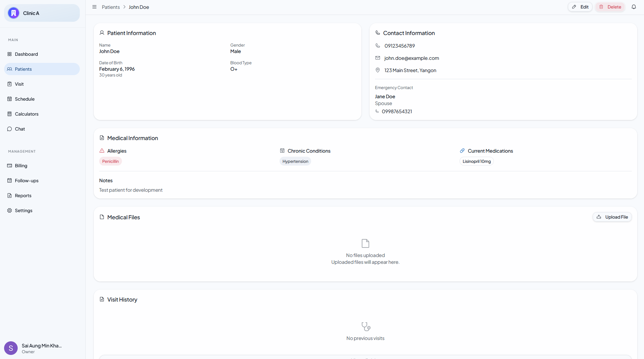Click the note Test patient for development
644x359 pixels.
tap(131, 190)
